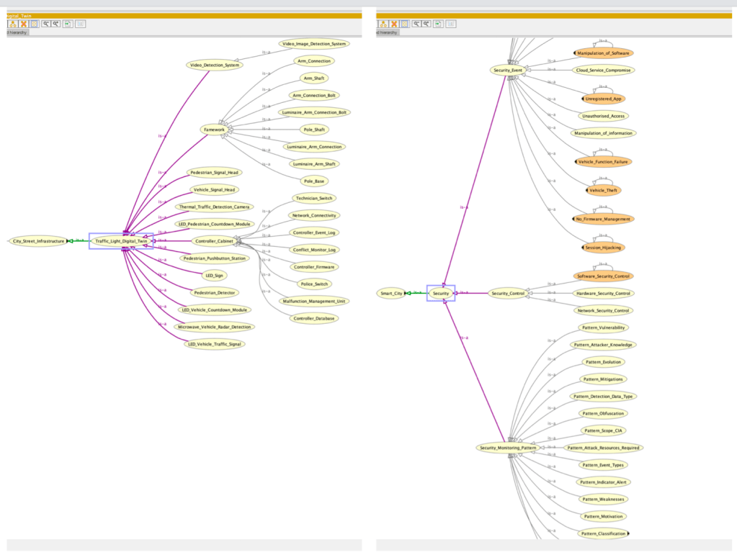Switch to hierarchy tab in right panel
This screenshot has height=560, width=737.
[388, 32]
